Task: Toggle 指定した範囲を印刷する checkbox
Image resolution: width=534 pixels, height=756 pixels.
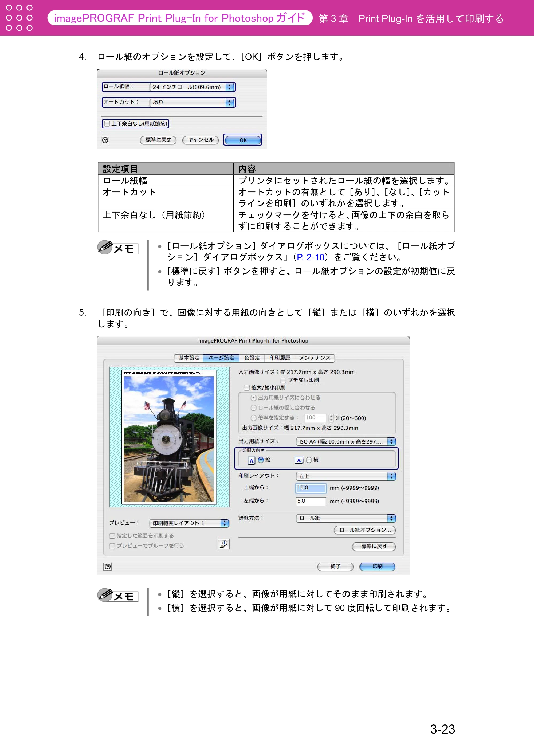Action: click(x=112, y=536)
